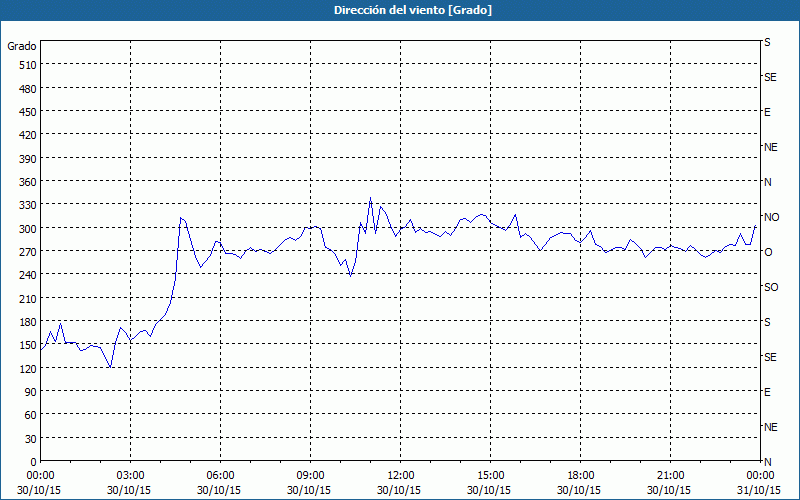The height and width of the screenshot is (500, 800).
Task: Select the 60 degree axis label
Action: [x=31, y=415]
